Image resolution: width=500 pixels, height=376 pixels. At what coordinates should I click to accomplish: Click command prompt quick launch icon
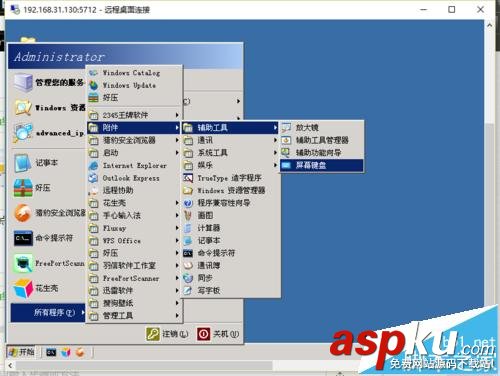click(x=51, y=352)
